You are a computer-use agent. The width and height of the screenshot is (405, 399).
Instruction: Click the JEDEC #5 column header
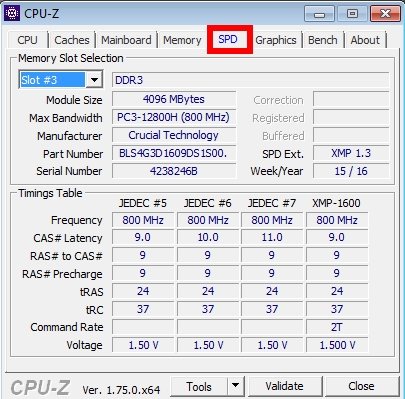(143, 203)
